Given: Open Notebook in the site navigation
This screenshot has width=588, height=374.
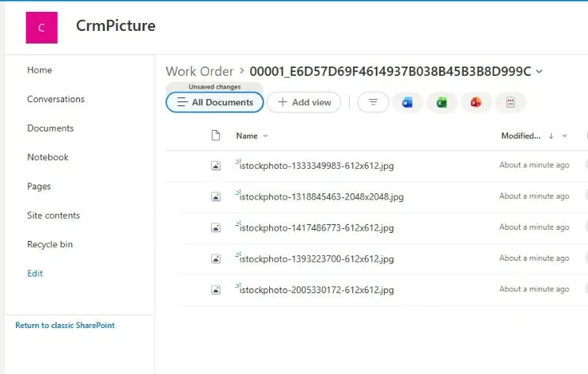Looking at the screenshot, I should [x=47, y=158].
